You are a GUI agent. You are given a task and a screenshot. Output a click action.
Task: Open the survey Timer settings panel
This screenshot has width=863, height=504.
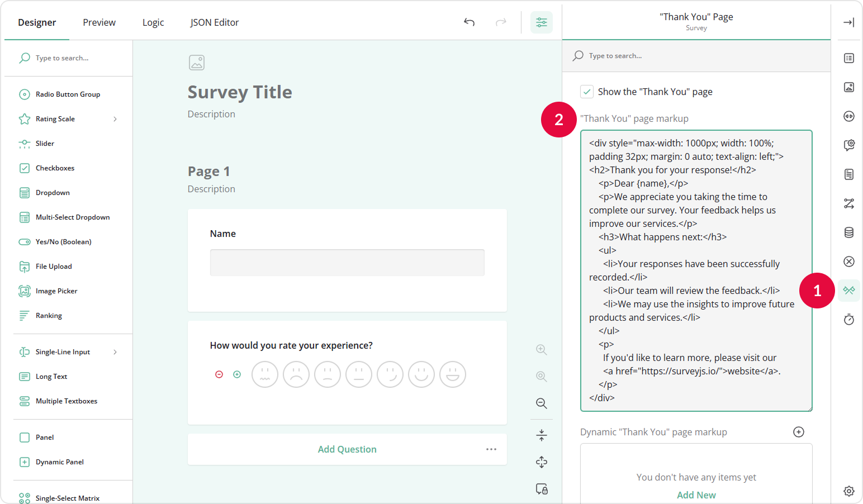click(848, 319)
